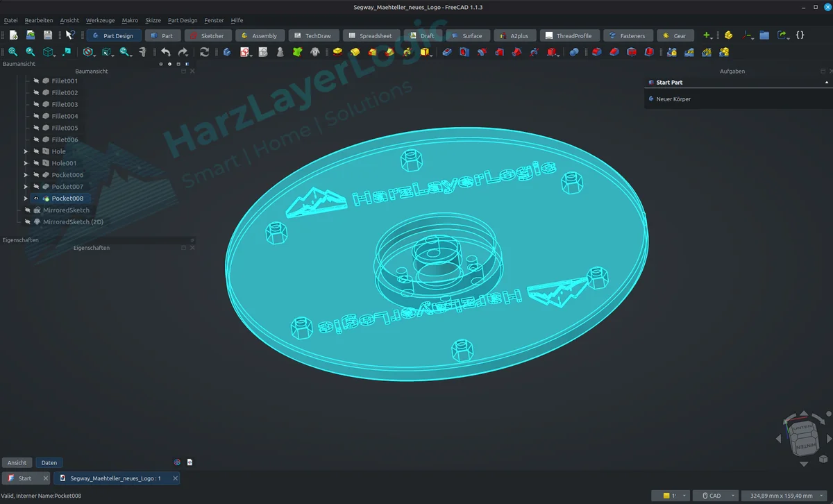
Task: Open the navigation style CAD dropdown
Action: [x=715, y=496]
